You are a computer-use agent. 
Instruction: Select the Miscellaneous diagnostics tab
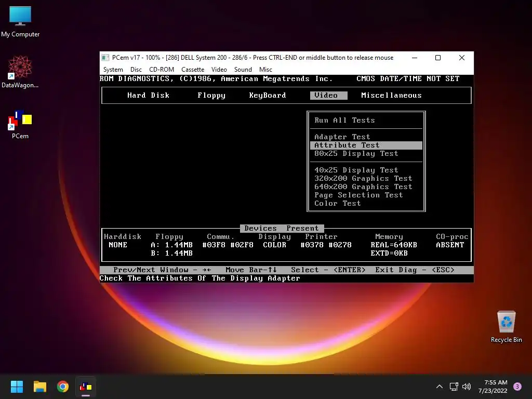click(x=391, y=96)
